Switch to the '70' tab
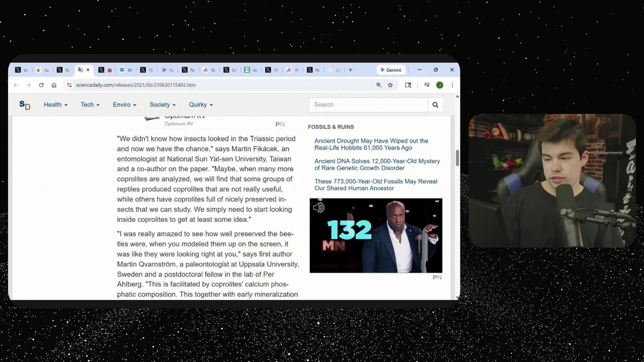The width and height of the screenshot is (644, 362). (292, 70)
